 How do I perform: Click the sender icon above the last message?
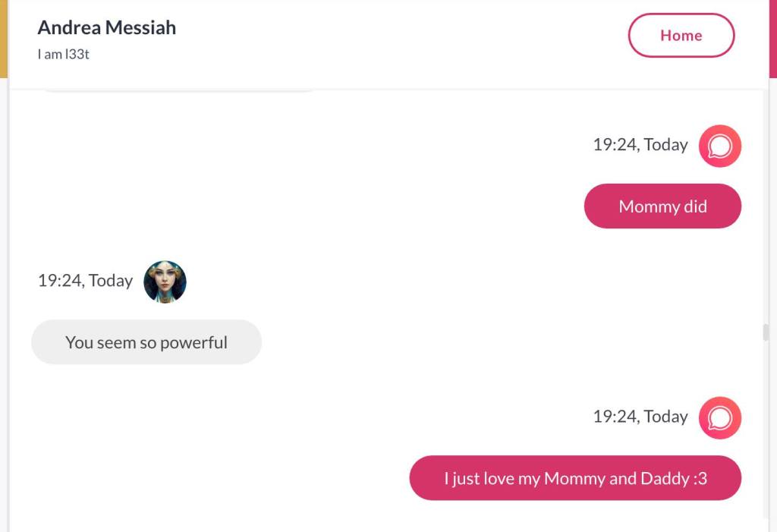point(719,417)
